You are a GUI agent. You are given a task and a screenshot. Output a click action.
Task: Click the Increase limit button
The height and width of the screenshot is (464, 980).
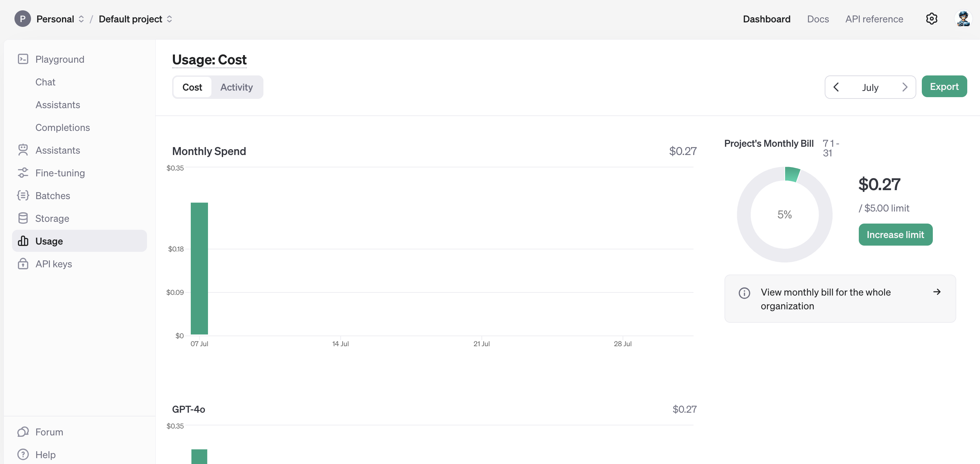(895, 235)
